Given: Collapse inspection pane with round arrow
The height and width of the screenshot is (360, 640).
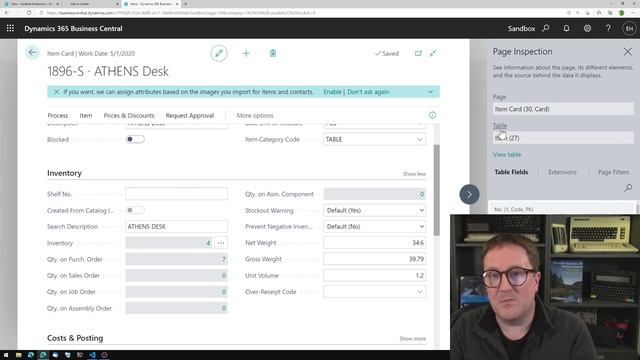Looking at the screenshot, I should (469, 194).
